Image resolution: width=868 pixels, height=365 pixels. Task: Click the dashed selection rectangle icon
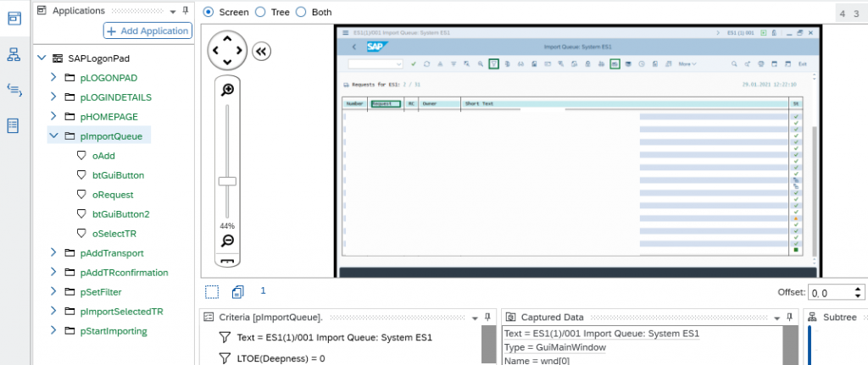(211, 292)
